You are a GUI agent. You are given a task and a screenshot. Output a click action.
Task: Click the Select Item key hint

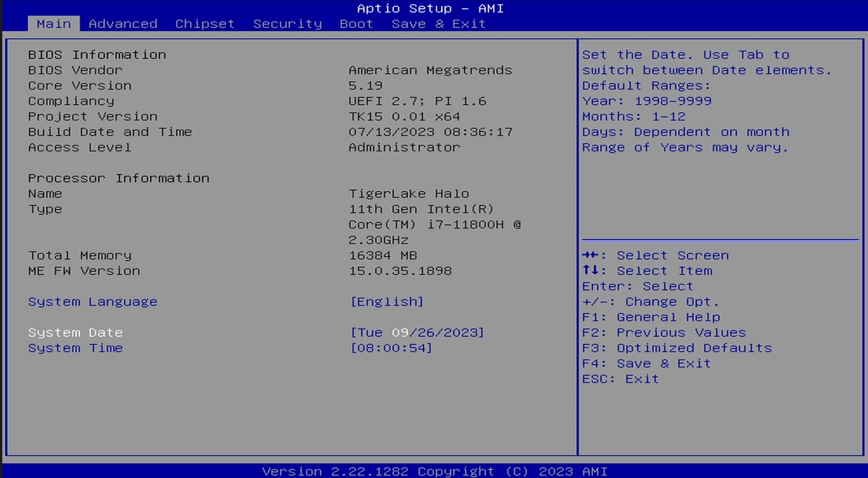(x=648, y=271)
